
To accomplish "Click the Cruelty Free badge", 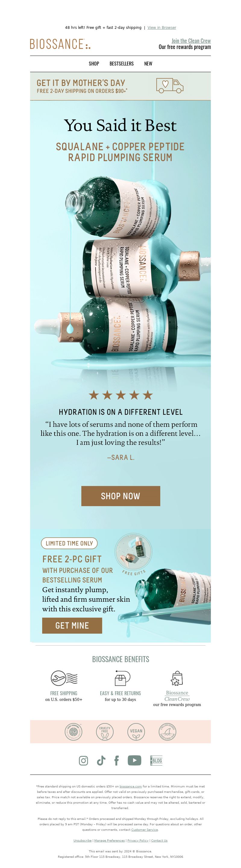I will [x=105, y=732].
